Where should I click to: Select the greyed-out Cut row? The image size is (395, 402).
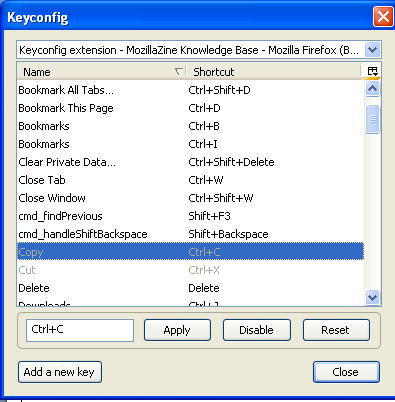click(190, 270)
